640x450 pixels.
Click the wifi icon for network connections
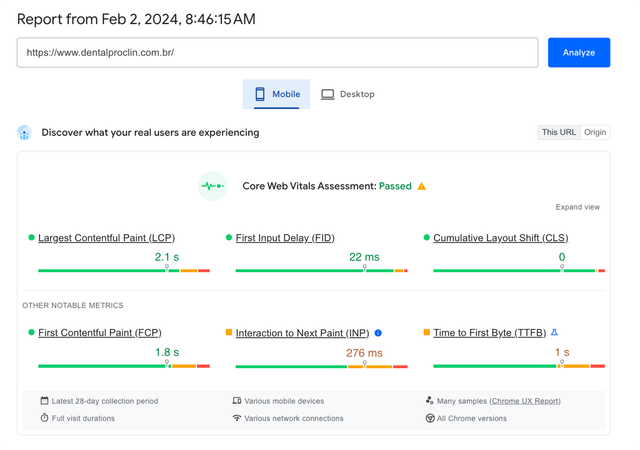point(237,418)
